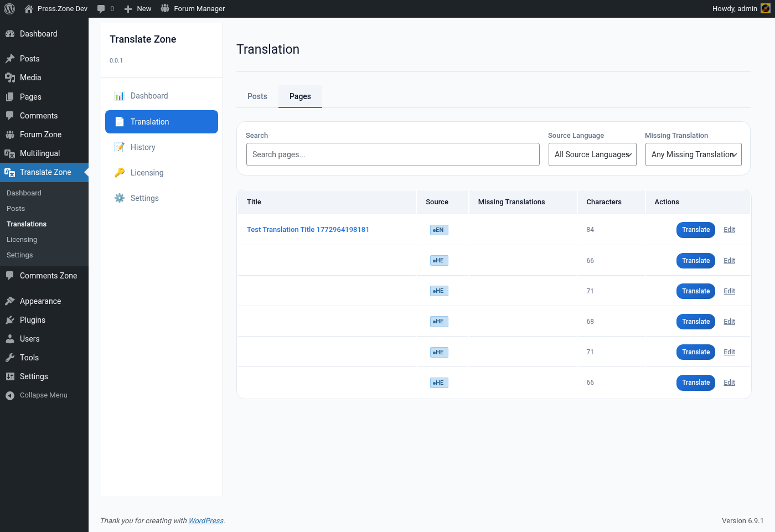This screenshot has height=532, width=775.
Task: Click the character count 68
Action: click(x=590, y=322)
